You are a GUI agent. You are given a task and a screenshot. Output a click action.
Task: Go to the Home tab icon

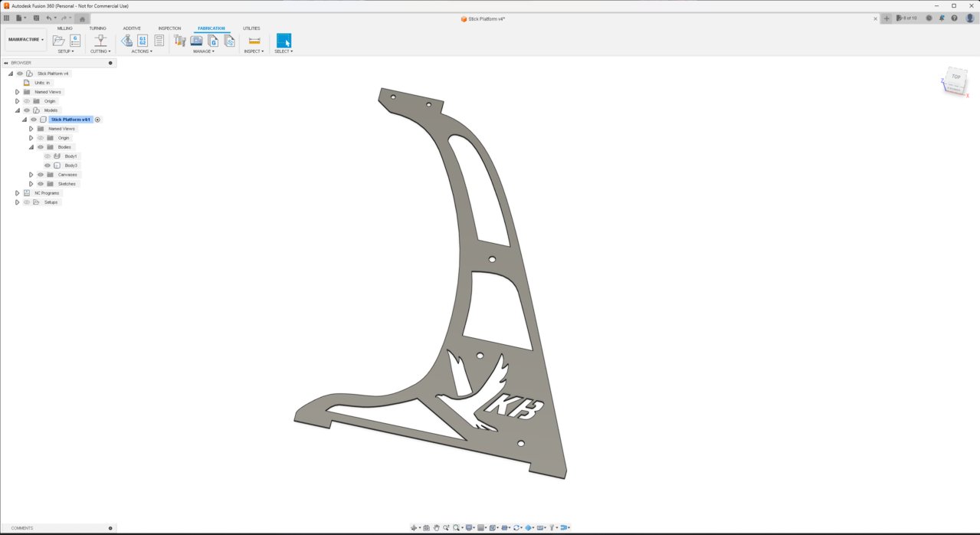click(x=83, y=18)
